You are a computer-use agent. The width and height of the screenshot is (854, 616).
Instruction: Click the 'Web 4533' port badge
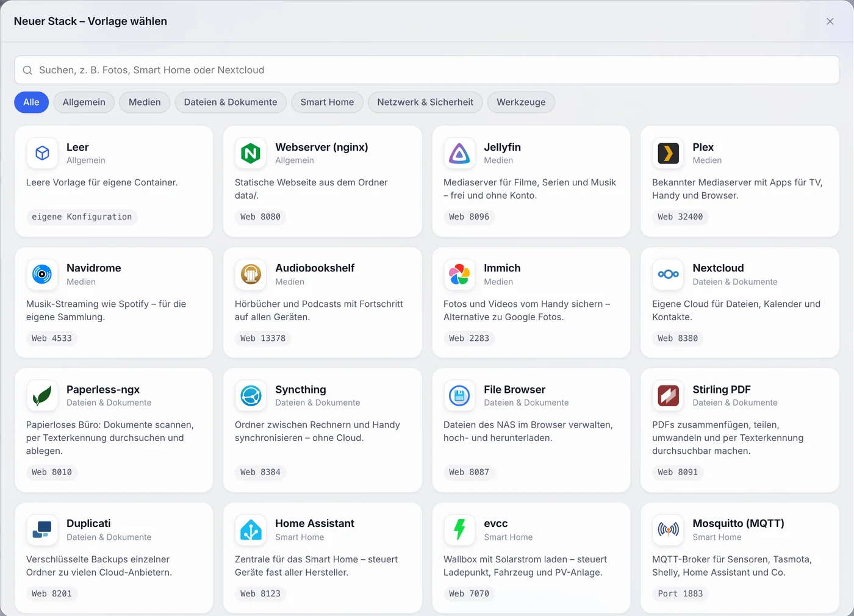[52, 338]
